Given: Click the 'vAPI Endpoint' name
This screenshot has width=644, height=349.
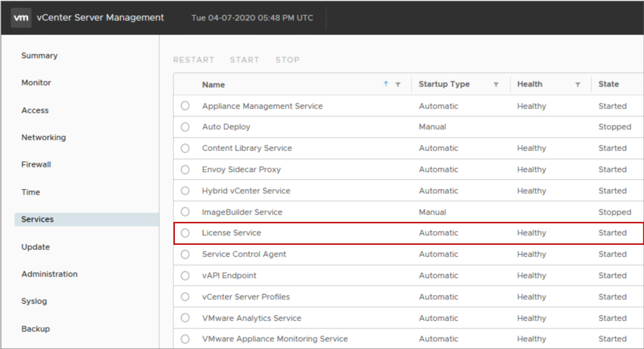Looking at the screenshot, I should [229, 275].
